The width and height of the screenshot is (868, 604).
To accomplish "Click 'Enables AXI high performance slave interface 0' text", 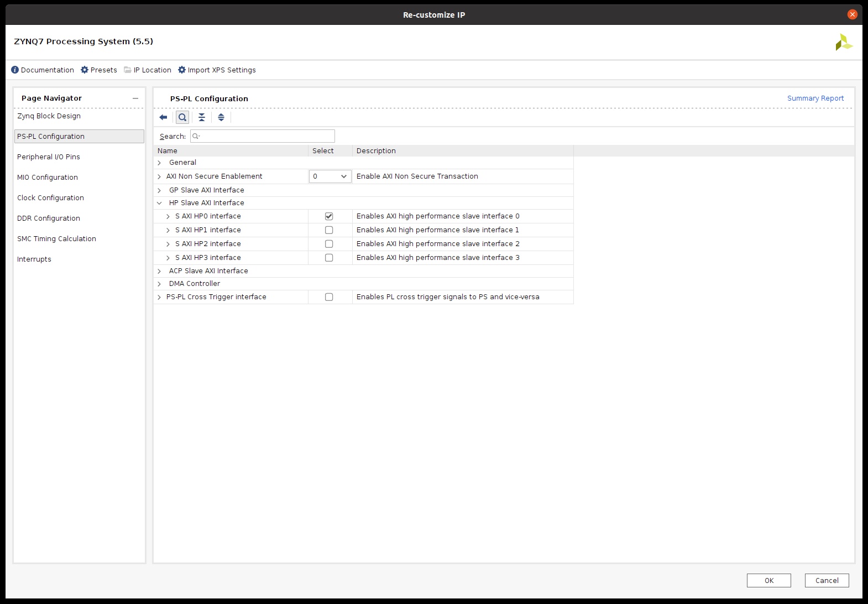I will point(438,216).
